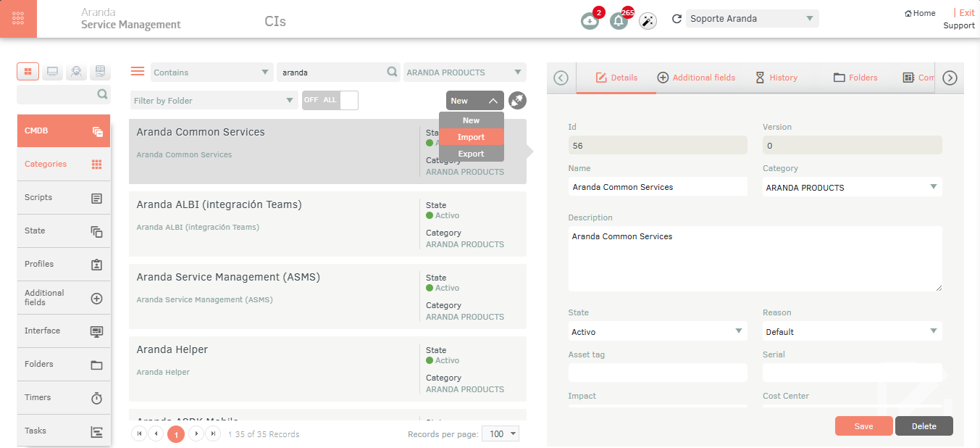Select the book-in-hand icon in sidebar
Image resolution: width=980 pixels, height=448 pixels.
click(x=99, y=71)
